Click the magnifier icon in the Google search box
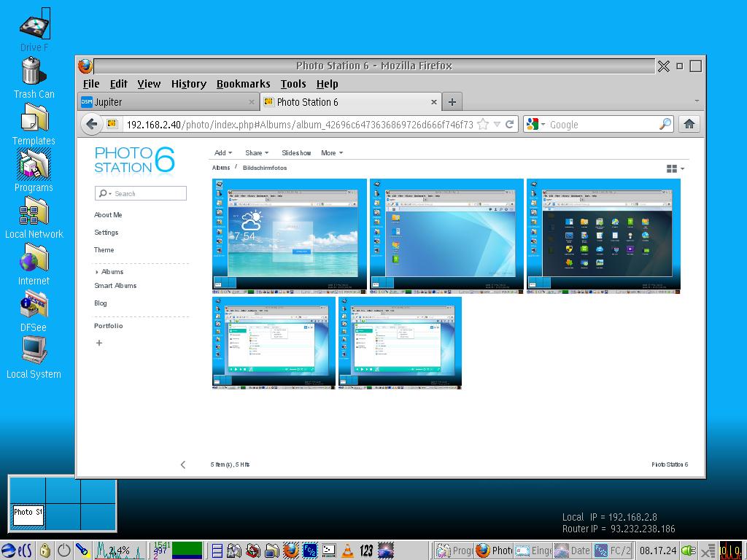 pyautogui.click(x=665, y=124)
